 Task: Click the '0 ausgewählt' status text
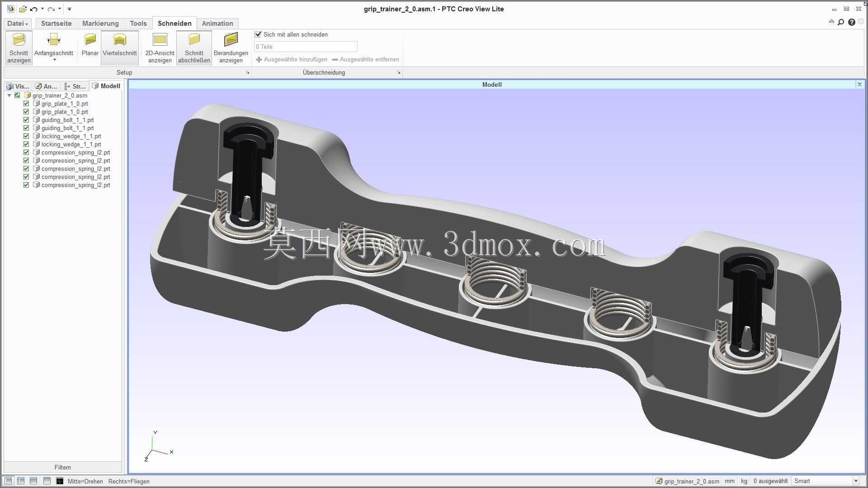(x=770, y=481)
